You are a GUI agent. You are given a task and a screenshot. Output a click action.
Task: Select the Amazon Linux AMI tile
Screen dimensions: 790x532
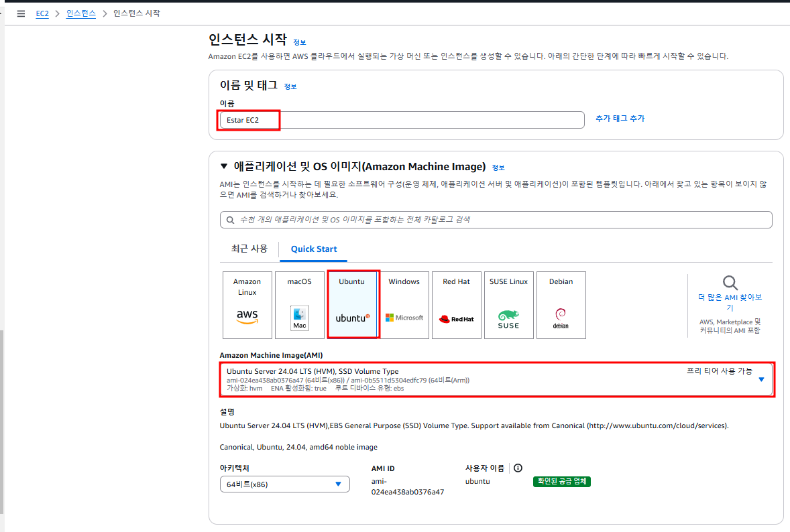pyautogui.click(x=247, y=305)
